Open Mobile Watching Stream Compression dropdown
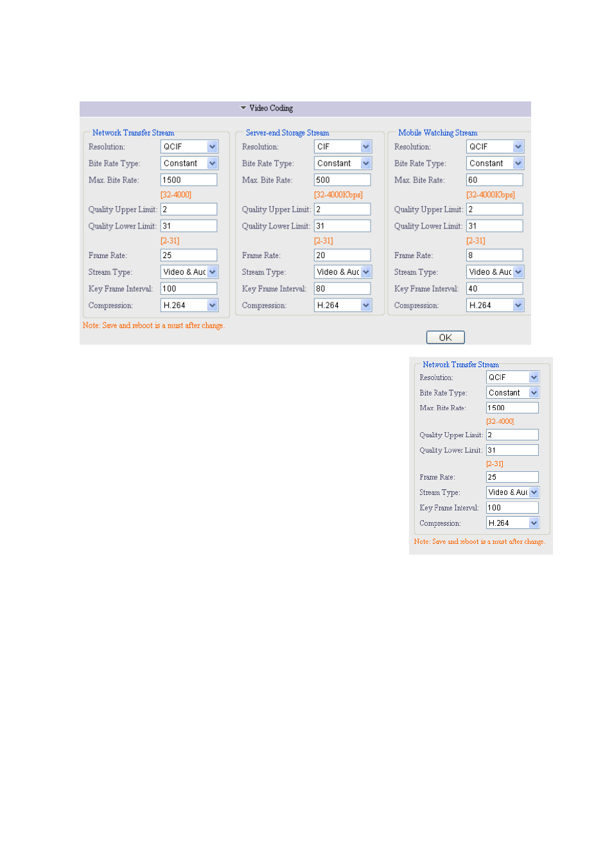The image size is (612, 868). point(495,306)
